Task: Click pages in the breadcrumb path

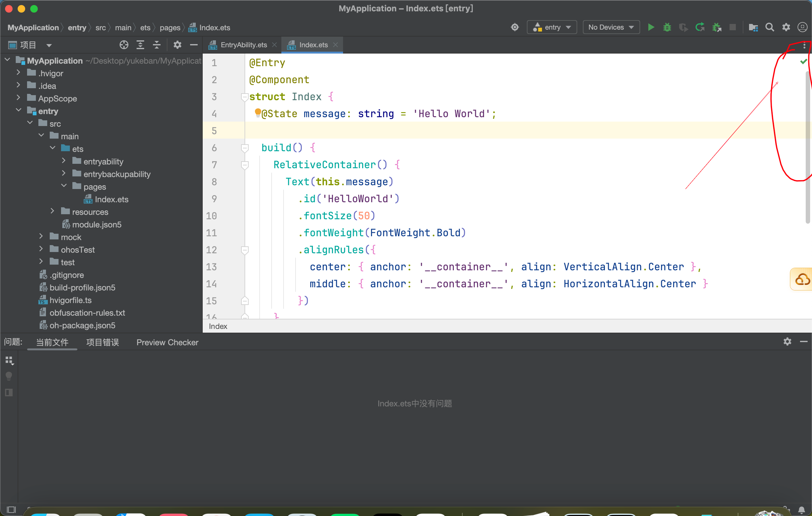Action: pyautogui.click(x=170, y=28)
